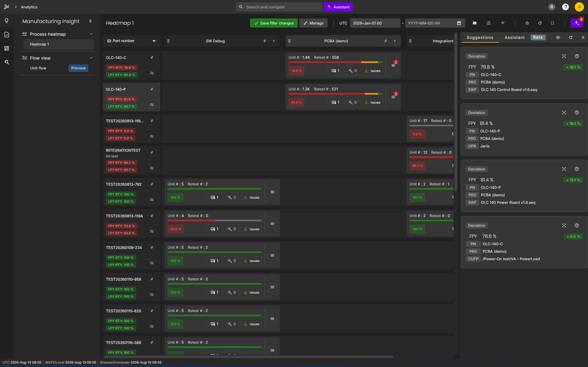588x367 pixels.
Task: Click the 50.0 % red yield swatch
Action: [x=176, y=229]
